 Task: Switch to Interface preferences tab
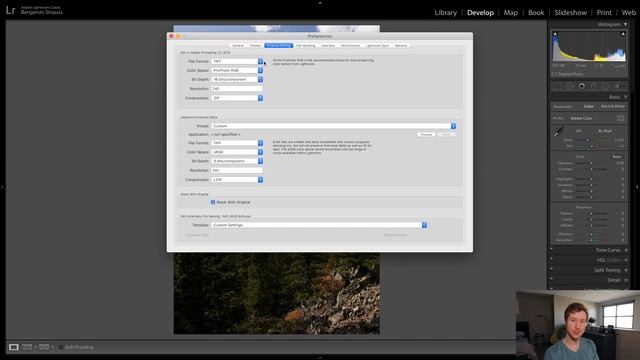tap(328, 45)
